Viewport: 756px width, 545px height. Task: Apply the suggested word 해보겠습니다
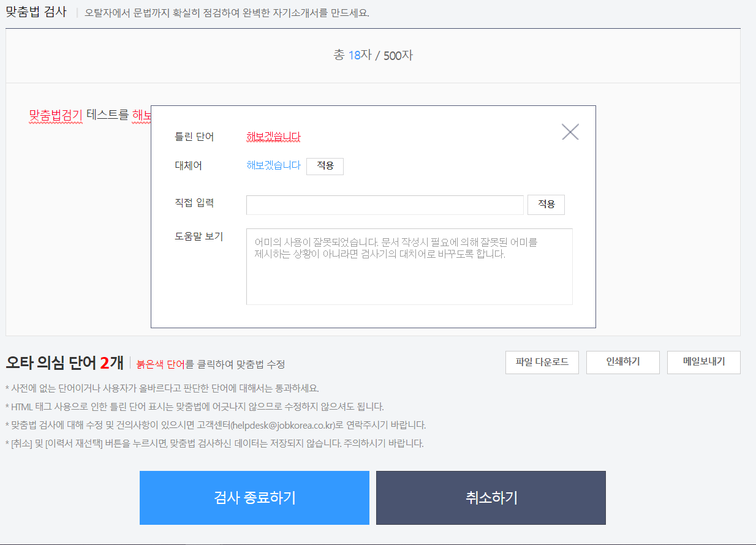click(x=325, y=166)
